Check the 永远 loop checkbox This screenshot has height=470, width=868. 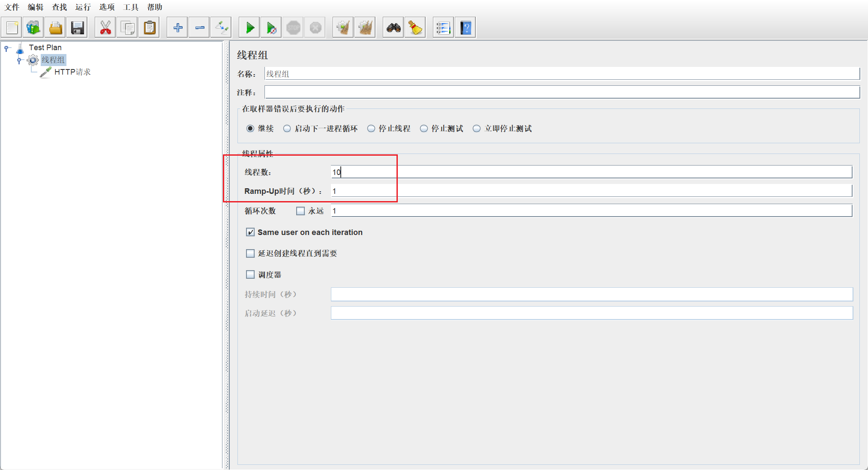pyautogui.click(x=300, y=211)
